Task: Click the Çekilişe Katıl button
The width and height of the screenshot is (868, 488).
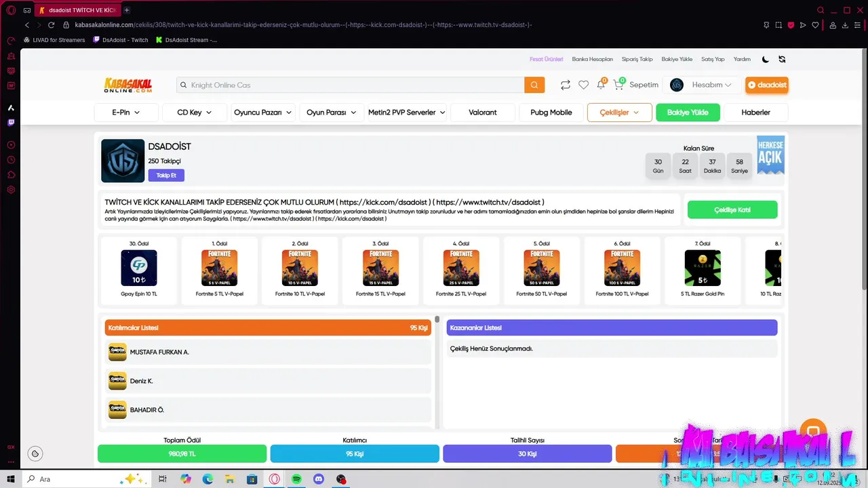Action: point(732,210)
